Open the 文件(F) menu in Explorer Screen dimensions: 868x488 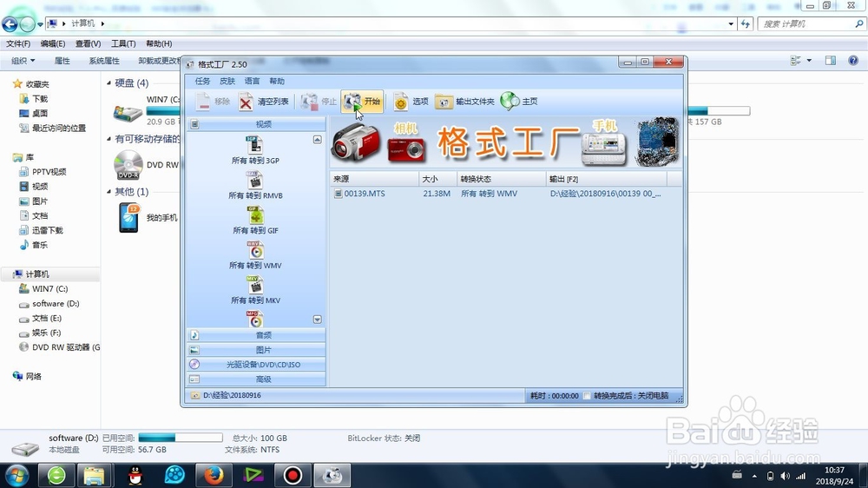point(18,43)
